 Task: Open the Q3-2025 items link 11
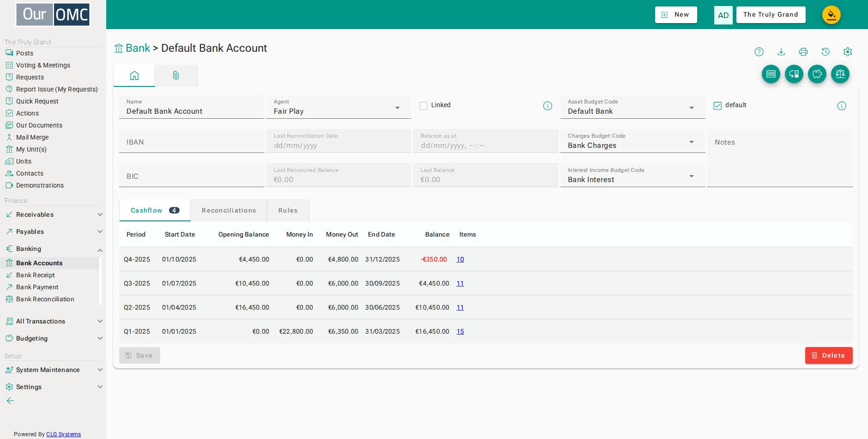click(460, 283)
